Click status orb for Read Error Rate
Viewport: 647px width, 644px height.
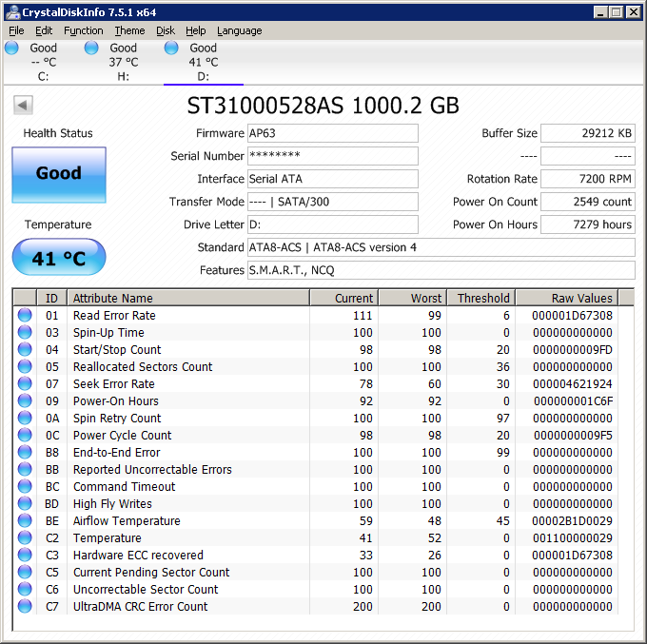click(25, 315)
